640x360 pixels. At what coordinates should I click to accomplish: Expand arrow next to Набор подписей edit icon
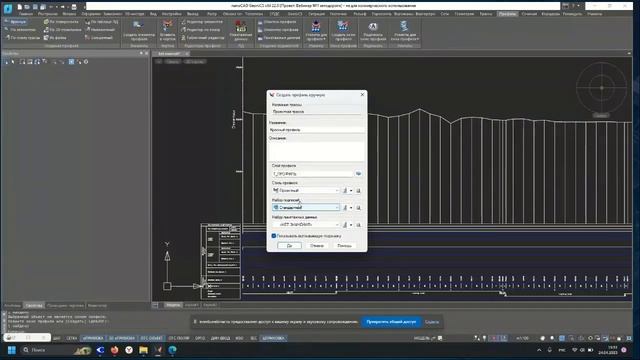351,208
